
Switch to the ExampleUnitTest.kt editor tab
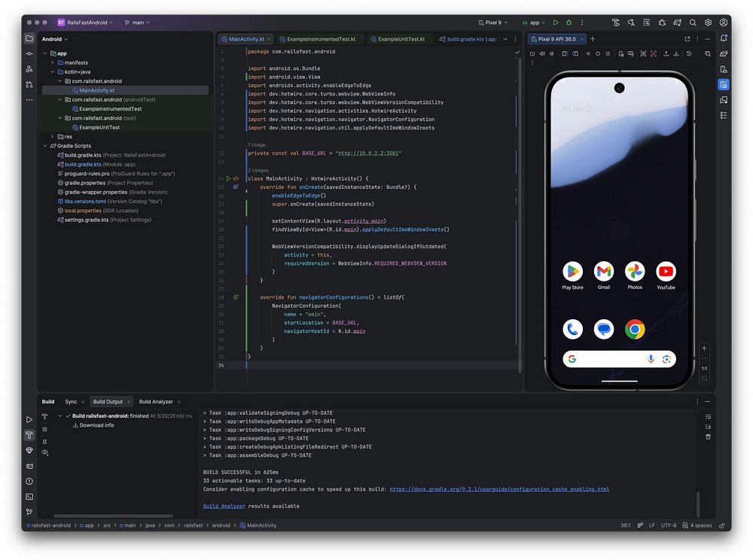401,38
